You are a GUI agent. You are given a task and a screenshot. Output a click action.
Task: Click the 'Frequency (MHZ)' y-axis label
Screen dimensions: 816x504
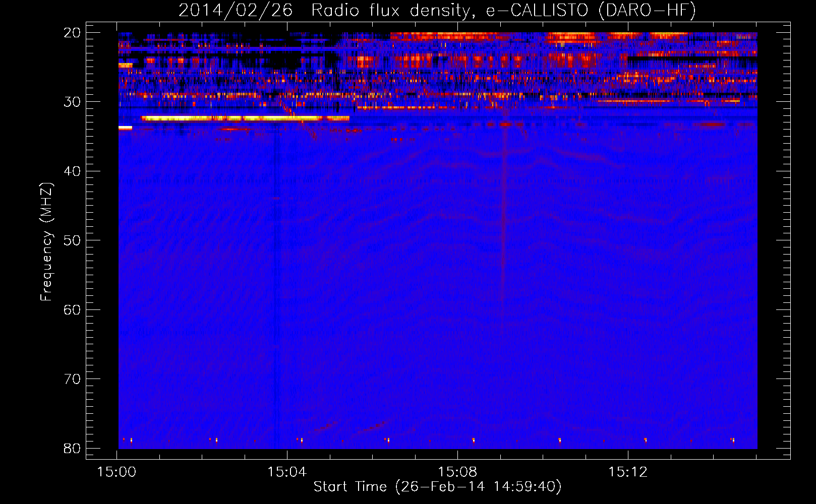pos(46,242)
